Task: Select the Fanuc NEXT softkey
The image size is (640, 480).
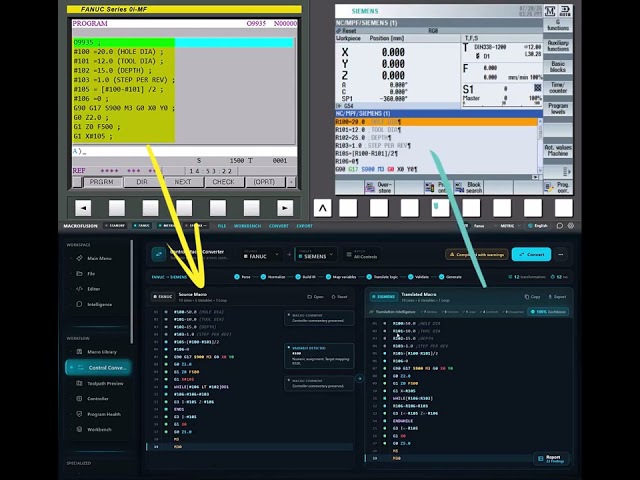Action: click(183, 182)
